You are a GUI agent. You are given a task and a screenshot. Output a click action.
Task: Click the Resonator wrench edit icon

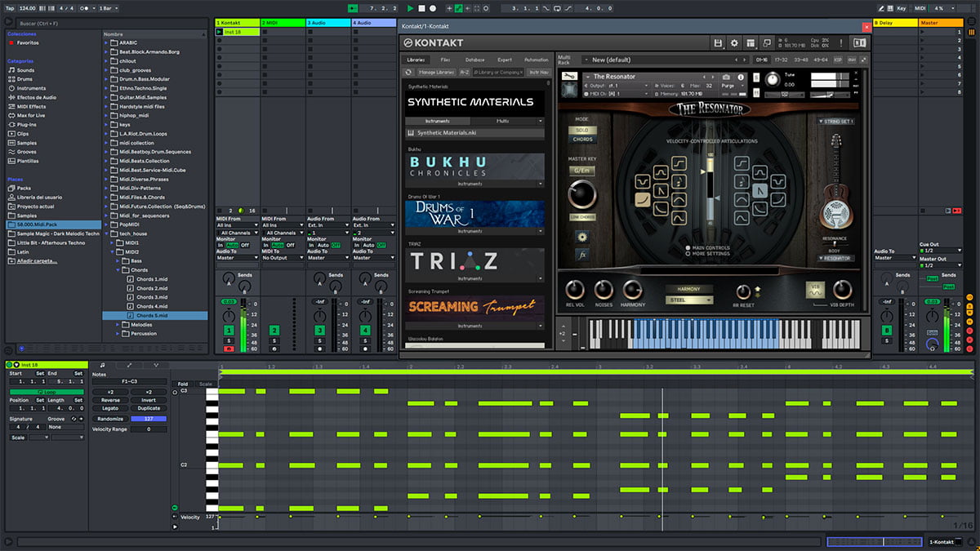click(x=570, y=77)
